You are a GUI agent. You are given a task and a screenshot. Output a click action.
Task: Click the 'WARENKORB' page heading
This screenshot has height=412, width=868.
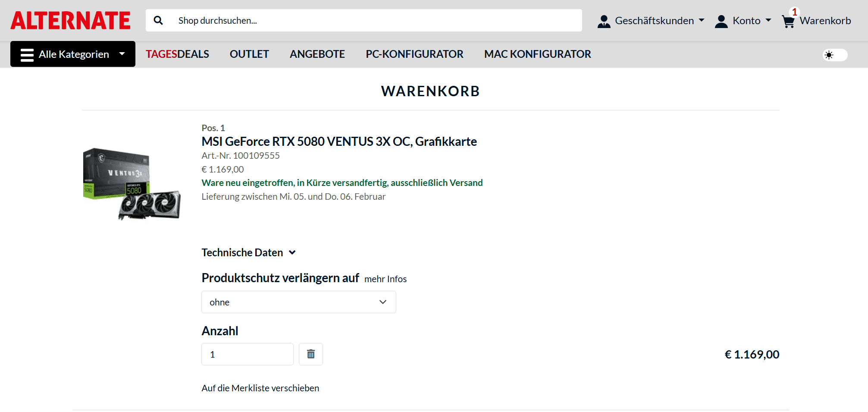(x=431, y=91)
